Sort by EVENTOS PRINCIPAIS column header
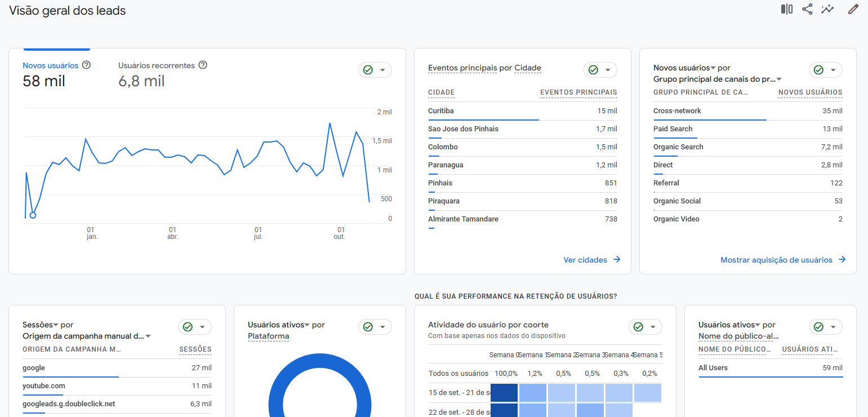 tap(578, 92)
